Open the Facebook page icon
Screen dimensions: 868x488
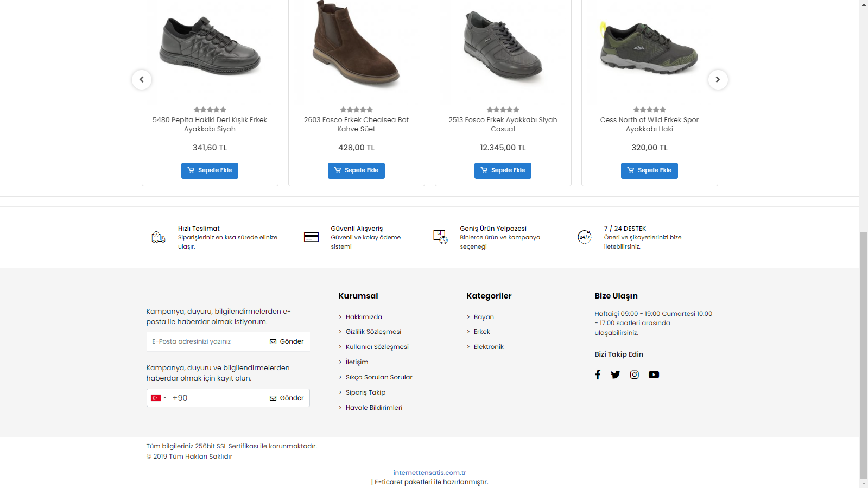pyautogui.click(x=598, y=375)
